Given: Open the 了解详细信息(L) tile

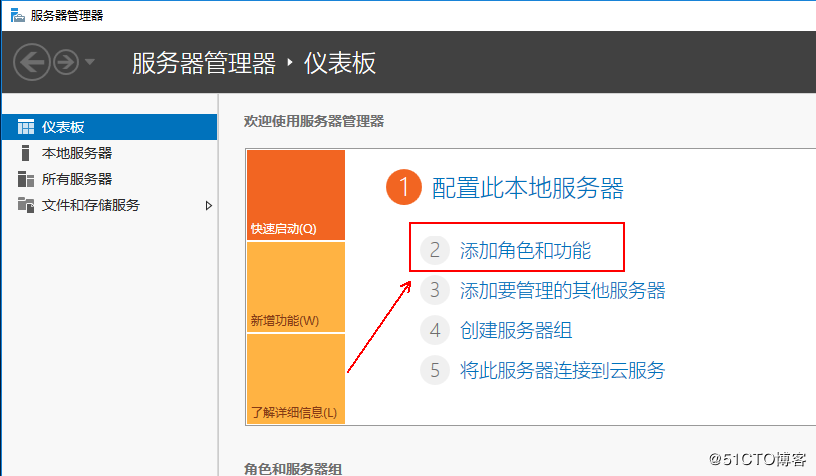Looking at the screenshot, I should click(x=295, y=379).
